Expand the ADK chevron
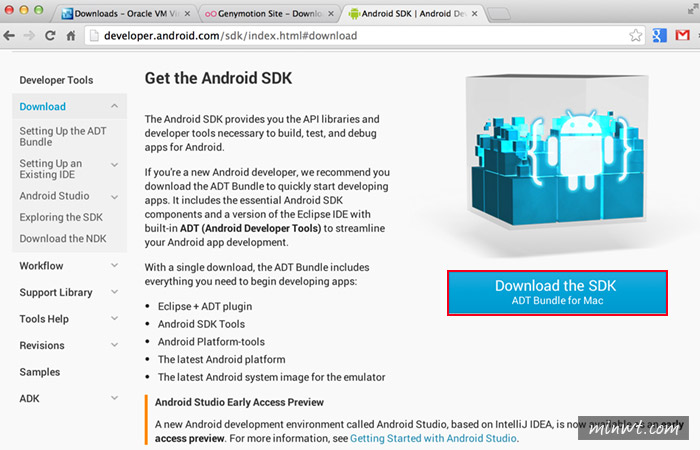 pos(115,398)
